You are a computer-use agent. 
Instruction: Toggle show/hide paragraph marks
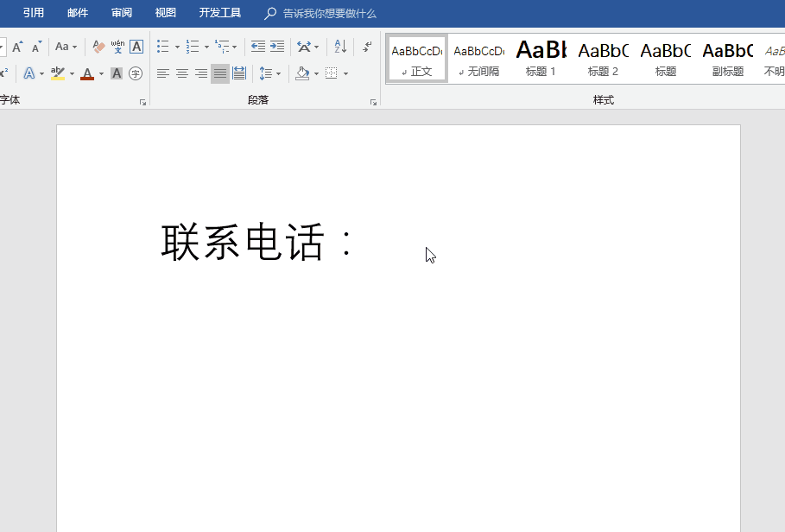[367, 47]
